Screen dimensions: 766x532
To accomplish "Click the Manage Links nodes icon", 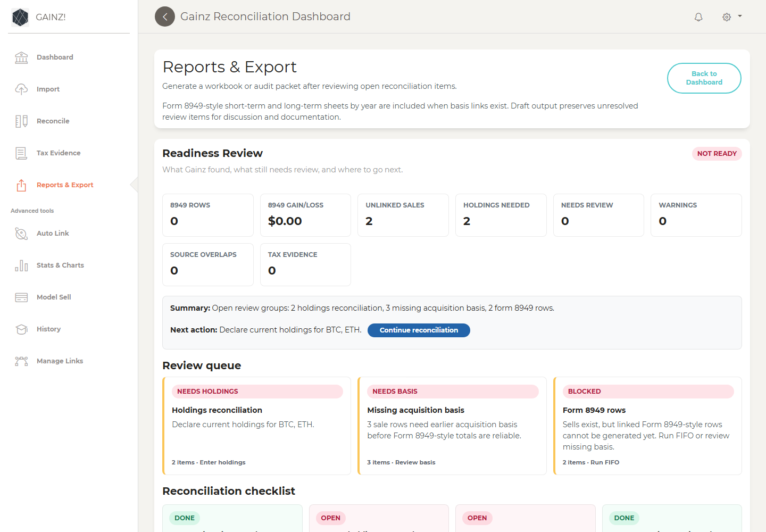I will click(21, 361).
